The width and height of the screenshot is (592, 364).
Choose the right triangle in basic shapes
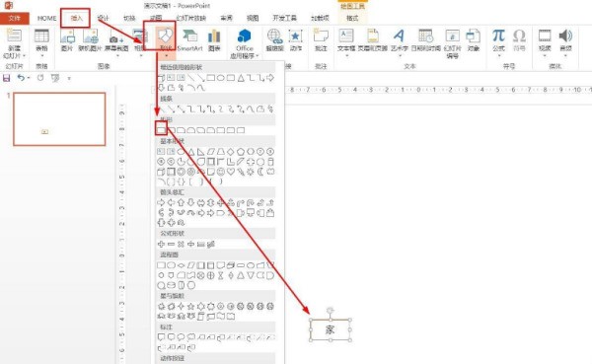[201, 152]
